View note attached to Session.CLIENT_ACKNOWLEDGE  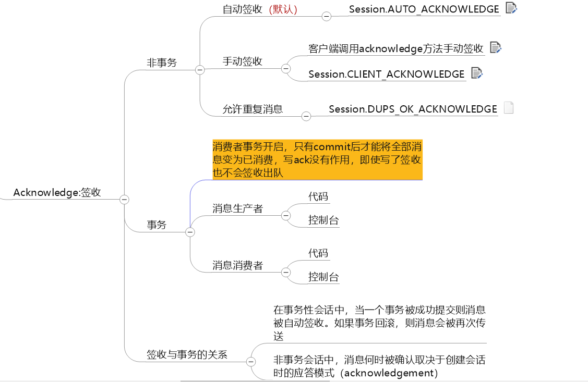(476, 73)
